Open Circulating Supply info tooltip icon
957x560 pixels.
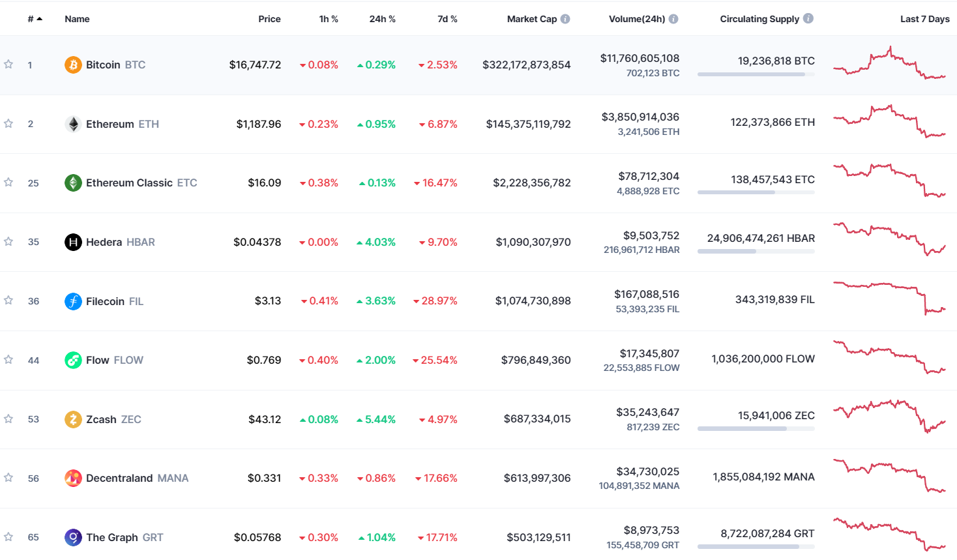coord(808,18)
